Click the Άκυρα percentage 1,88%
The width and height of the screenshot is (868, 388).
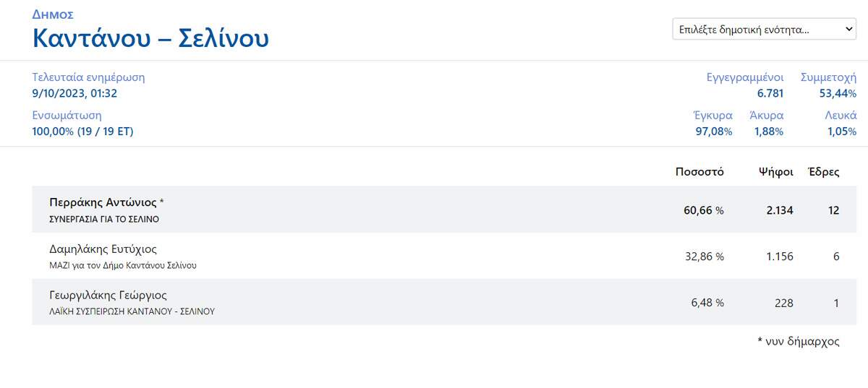coord(768,132)
